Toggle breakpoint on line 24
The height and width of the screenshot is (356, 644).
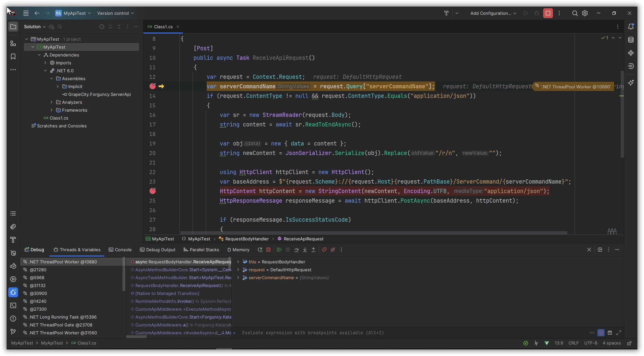[152, 191]
